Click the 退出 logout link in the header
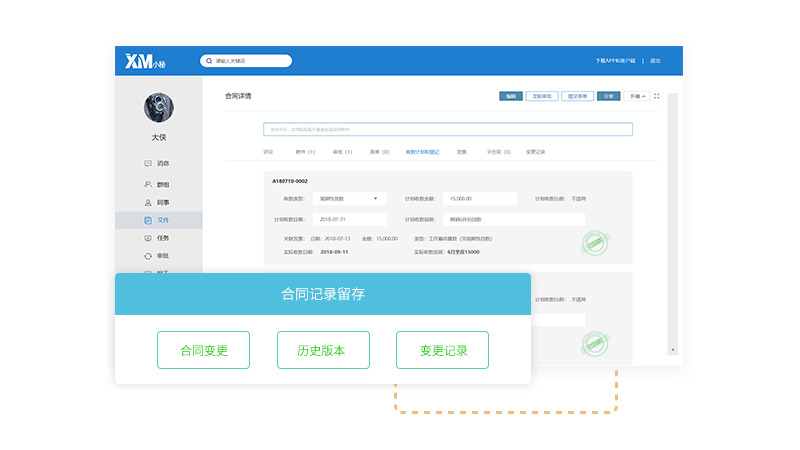800x450 pixels. click(656, 61)
